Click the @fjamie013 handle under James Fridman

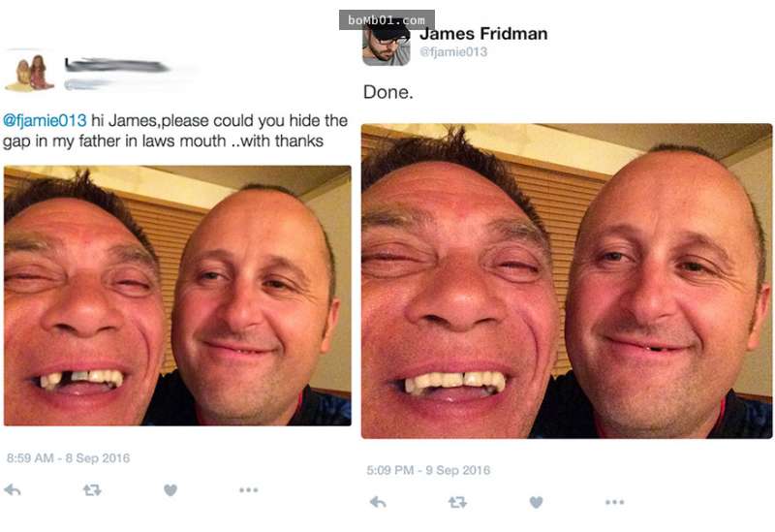pos(453,52)
